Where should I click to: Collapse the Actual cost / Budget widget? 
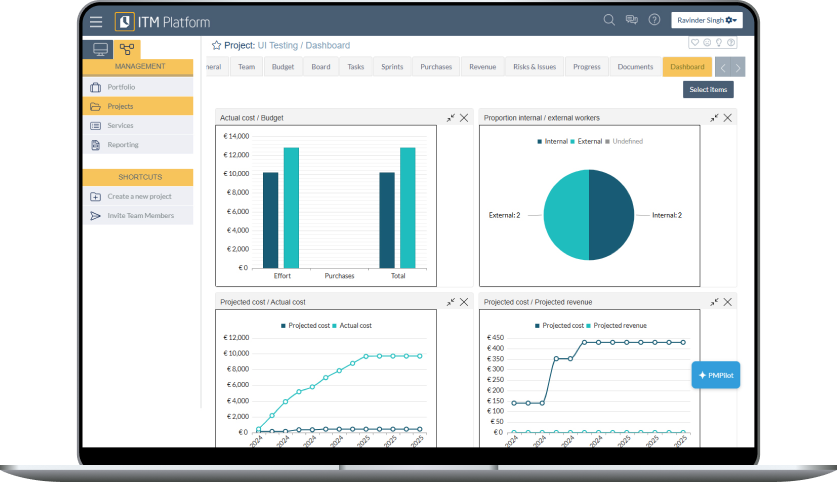point(451,117)
